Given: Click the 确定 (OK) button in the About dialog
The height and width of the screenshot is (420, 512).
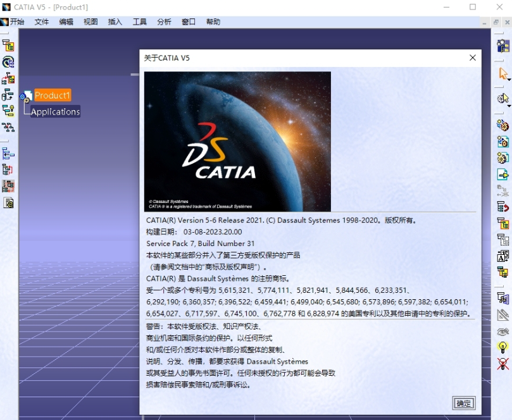Looking at the screenshot, I should [464, 404].
